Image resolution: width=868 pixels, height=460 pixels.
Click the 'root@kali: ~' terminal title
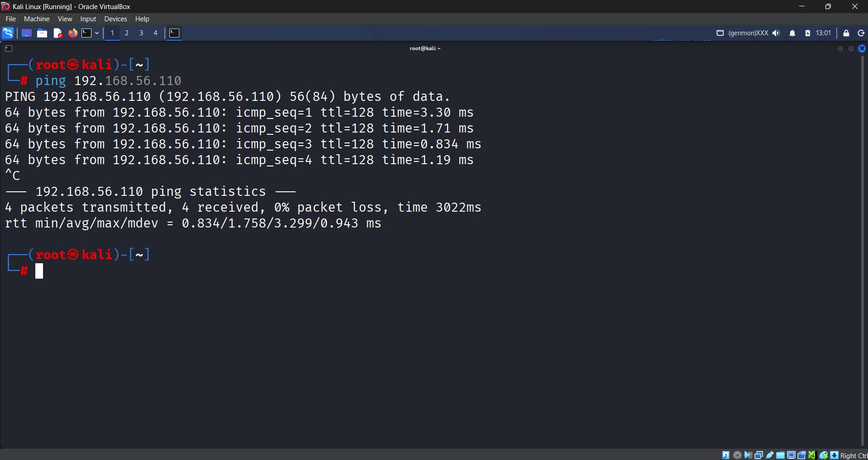tap(425, 48)
